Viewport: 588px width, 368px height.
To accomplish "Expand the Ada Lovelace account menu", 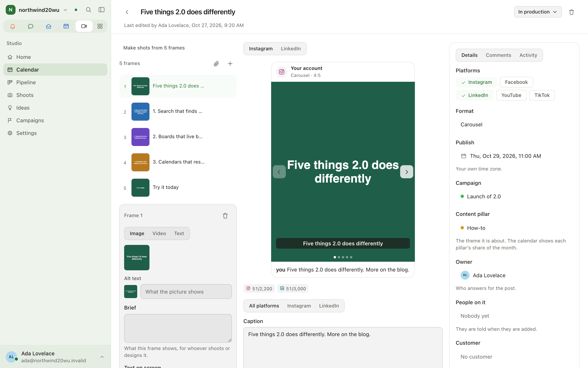I will tap(55, 357).
